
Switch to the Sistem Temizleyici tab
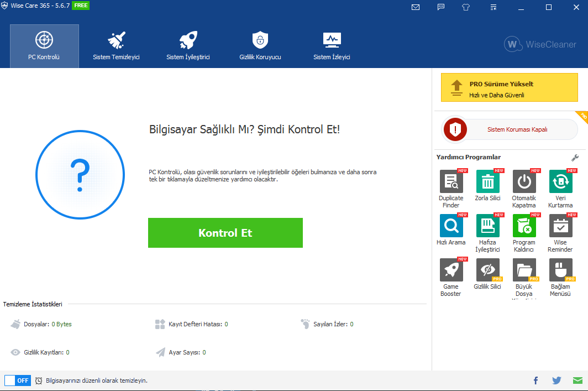pyautogui.click(x=116, y=46)
